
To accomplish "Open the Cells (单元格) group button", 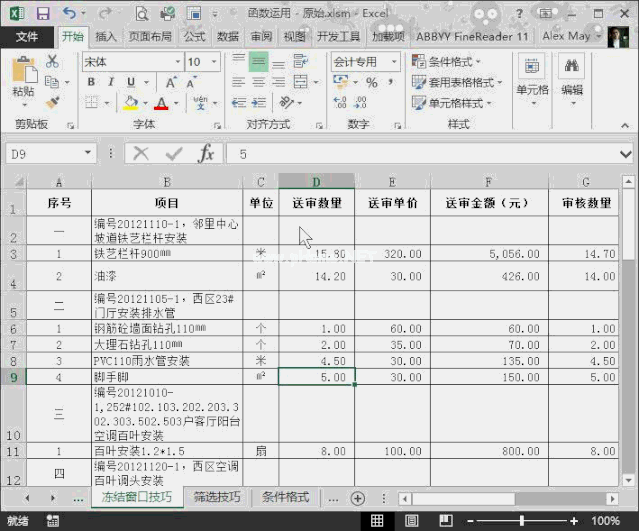I will (532, 79).
